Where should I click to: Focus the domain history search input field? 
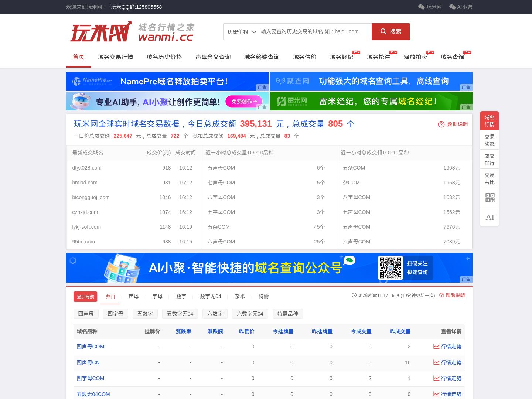(315, 32)
